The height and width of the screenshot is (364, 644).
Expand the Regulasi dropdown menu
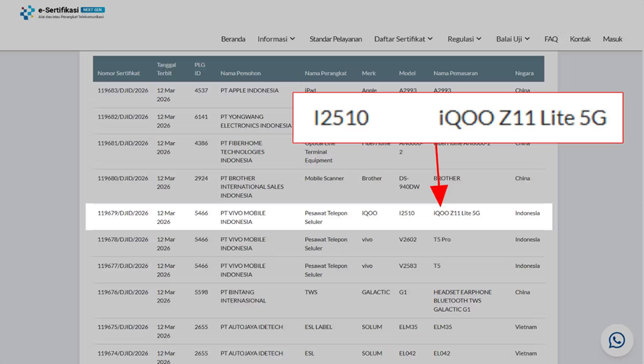tap(464, 39)
